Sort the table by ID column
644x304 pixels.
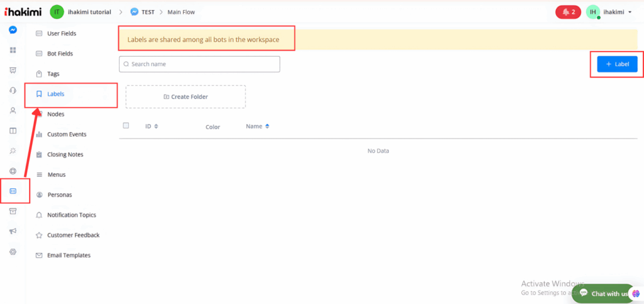pyautogui.click(x=152, y=127)
